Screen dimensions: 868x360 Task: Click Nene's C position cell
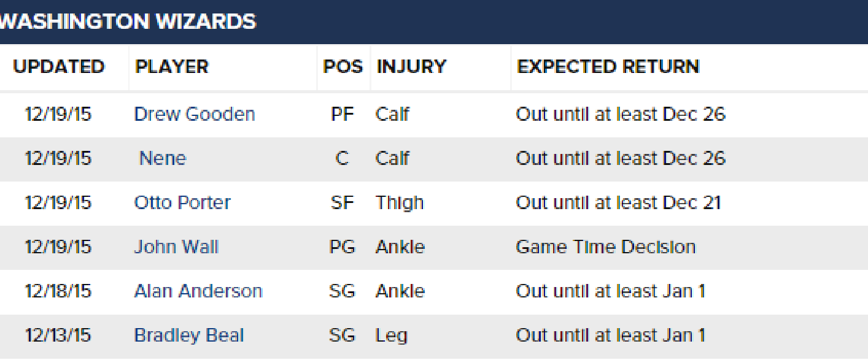point(342,158)
